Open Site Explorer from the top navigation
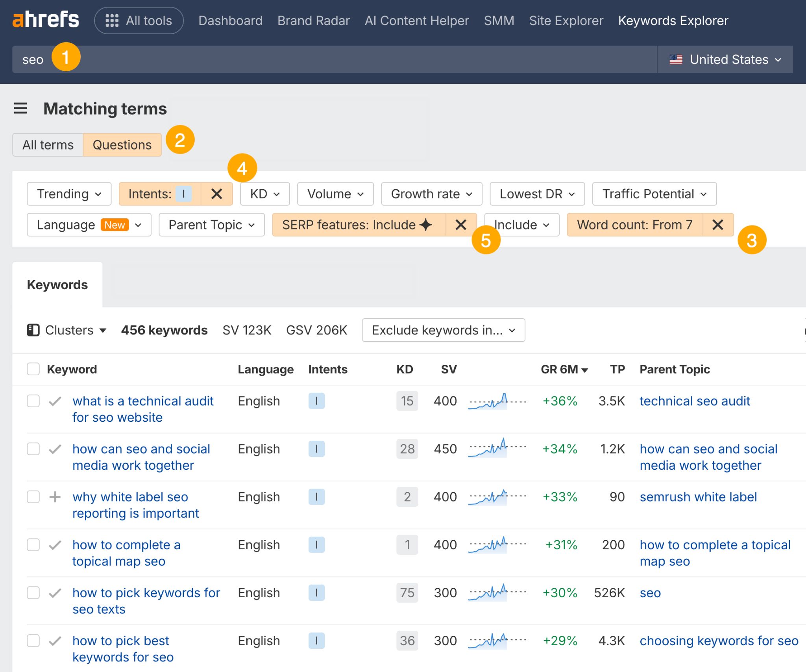 pyautogui.click(x=566, y=20)
